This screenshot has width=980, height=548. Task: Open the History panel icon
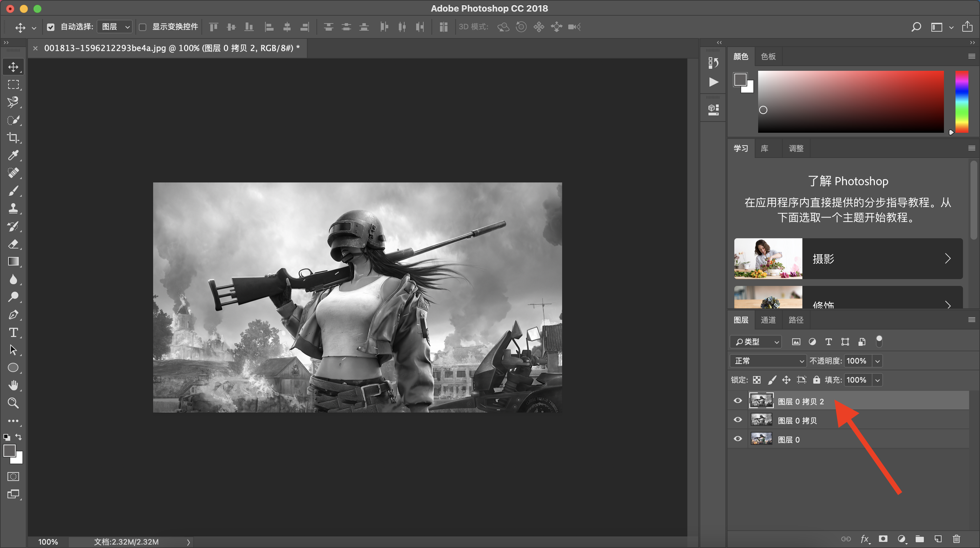[x=714, y=63]
